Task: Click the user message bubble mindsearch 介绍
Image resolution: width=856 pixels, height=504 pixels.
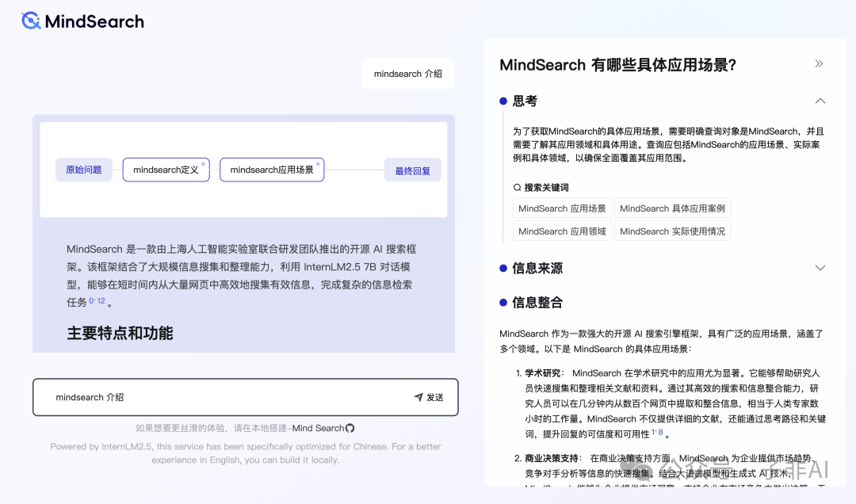Action: click(408, 74)
